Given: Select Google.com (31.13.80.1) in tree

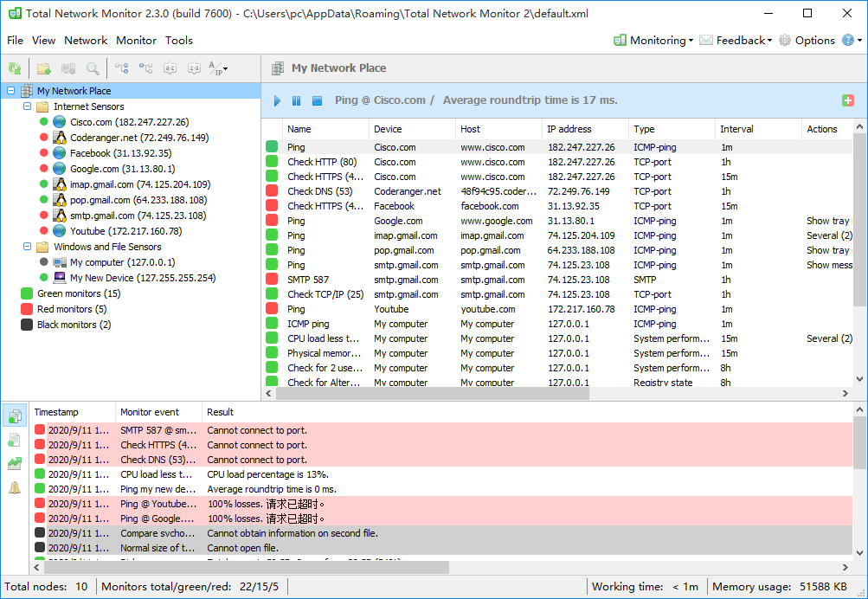Looking at the screenshot, I should [122, 168].
